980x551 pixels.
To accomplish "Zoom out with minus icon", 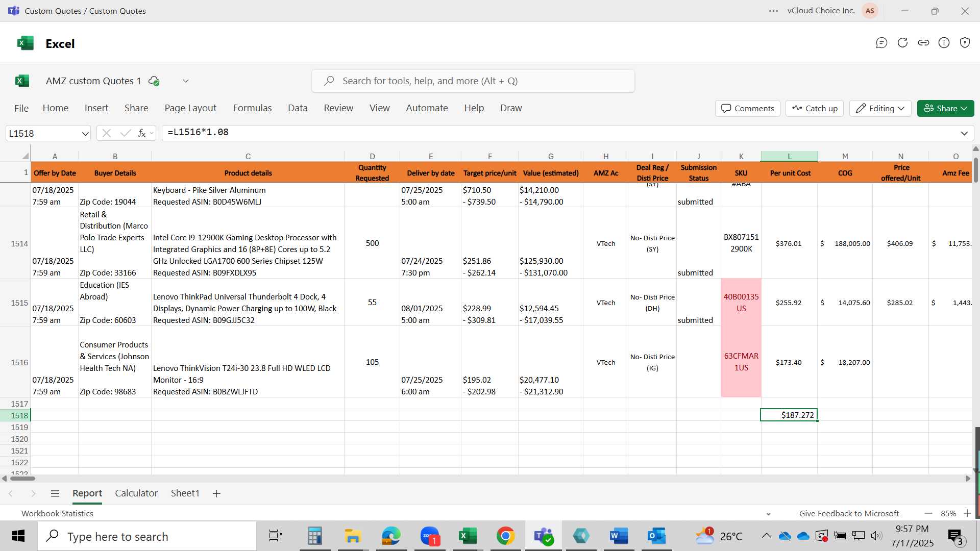I will [928, 513].
